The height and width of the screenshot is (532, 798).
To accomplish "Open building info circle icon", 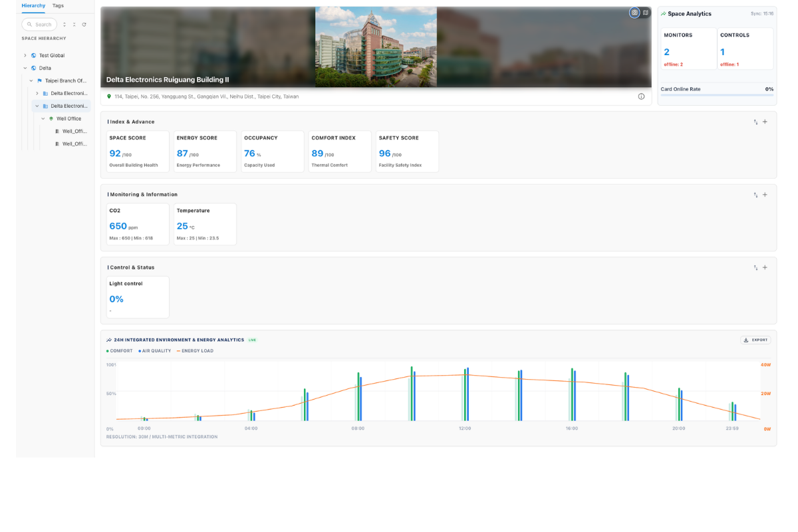I will coord(641,96).
